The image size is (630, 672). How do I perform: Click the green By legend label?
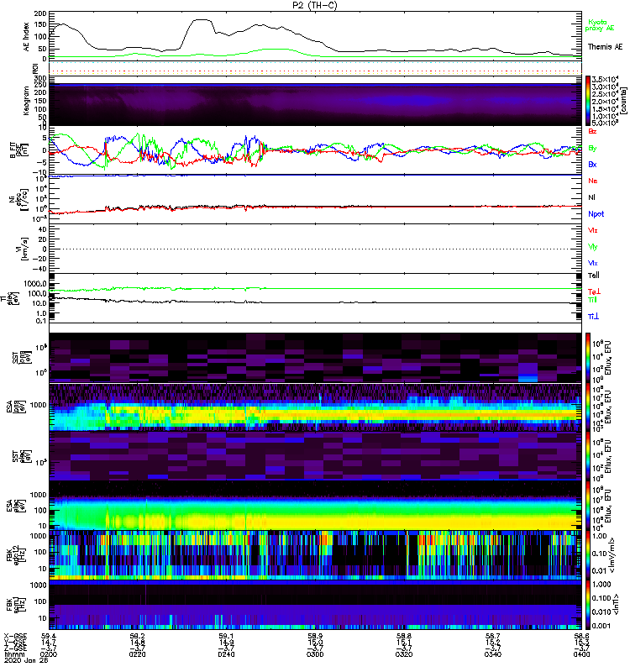[592, 149]
